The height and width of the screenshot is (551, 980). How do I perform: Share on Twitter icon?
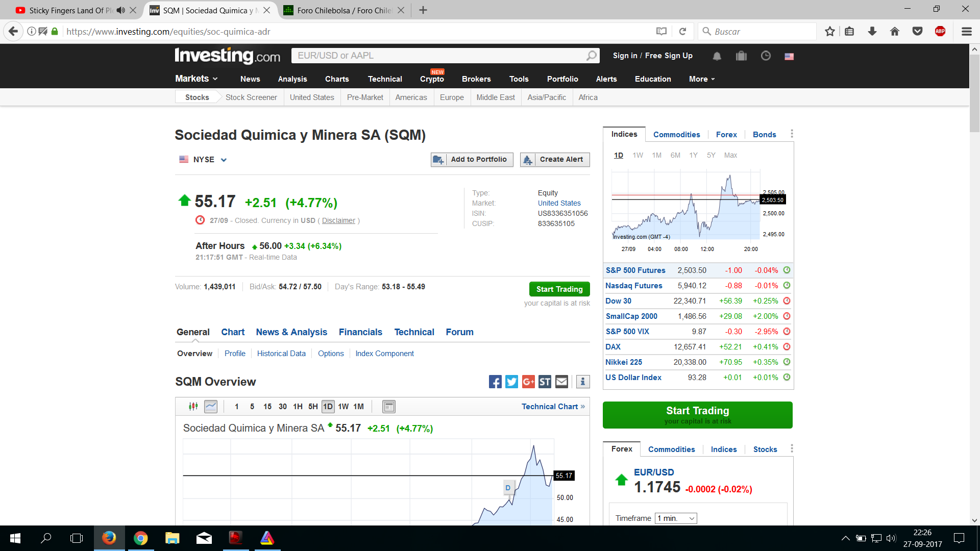511,382
